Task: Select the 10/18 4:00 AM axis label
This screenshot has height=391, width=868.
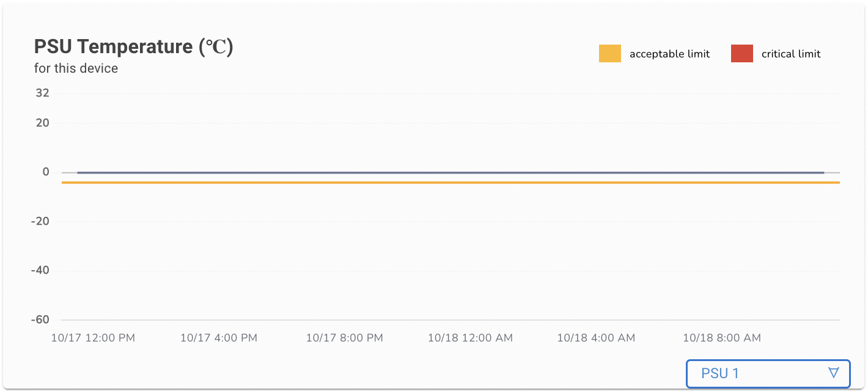Action: point(596,338)
